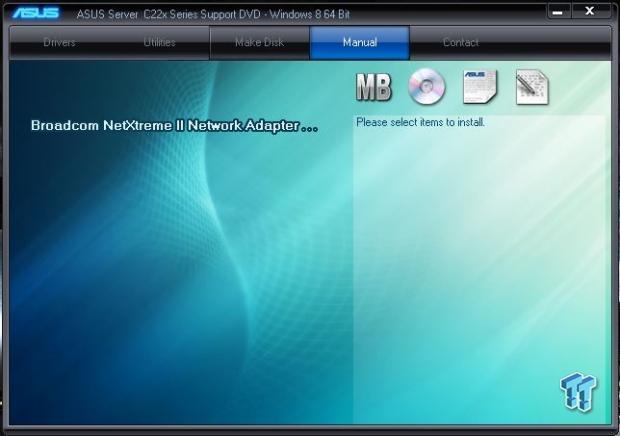Screen dimensions: 620x436
Task: Click the pencil file list icon
Action: (x=532, y=87)
